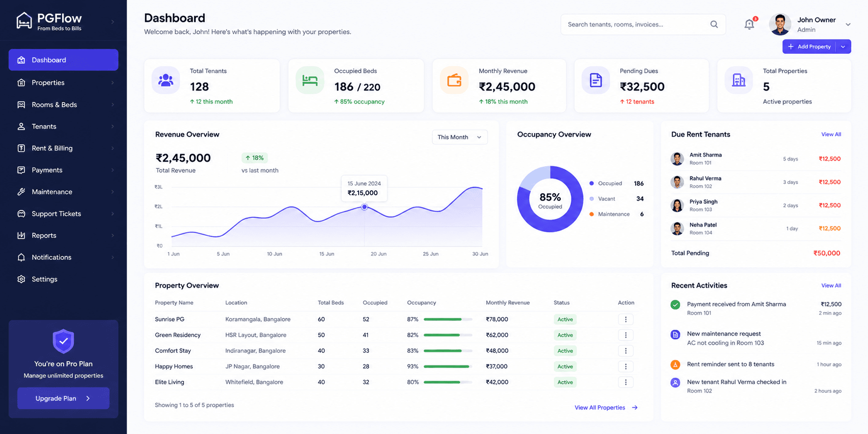Click the notification bell icon
This screenshot has width=868, height=434.
click(749, 24)
